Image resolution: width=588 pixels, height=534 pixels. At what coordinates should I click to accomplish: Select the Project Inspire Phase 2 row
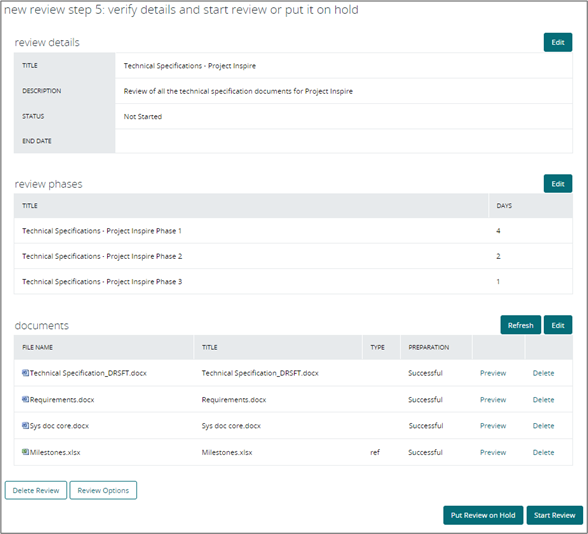[x=293, y=256]
